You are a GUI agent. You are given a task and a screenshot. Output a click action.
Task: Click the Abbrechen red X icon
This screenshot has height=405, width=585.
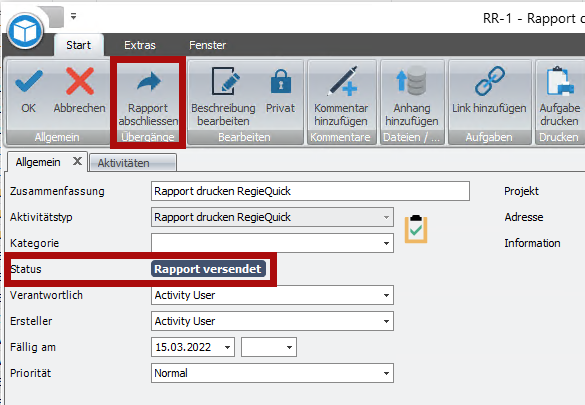pos(79,81)
